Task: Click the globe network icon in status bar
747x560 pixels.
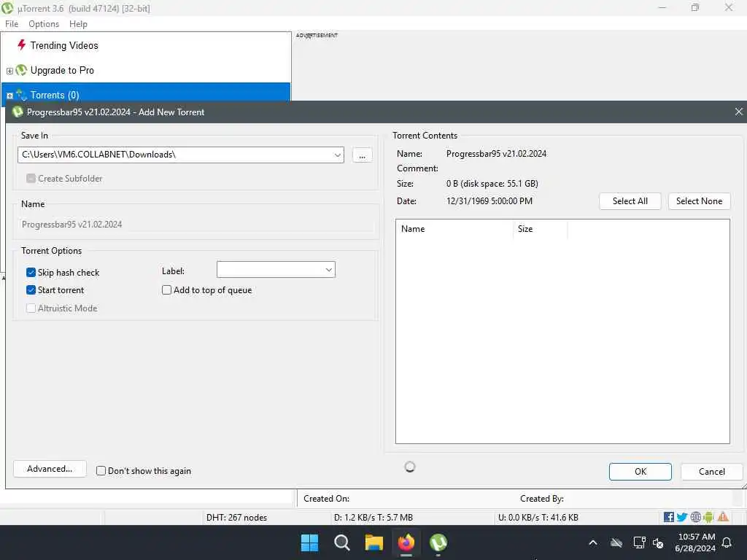Action: 695,517
